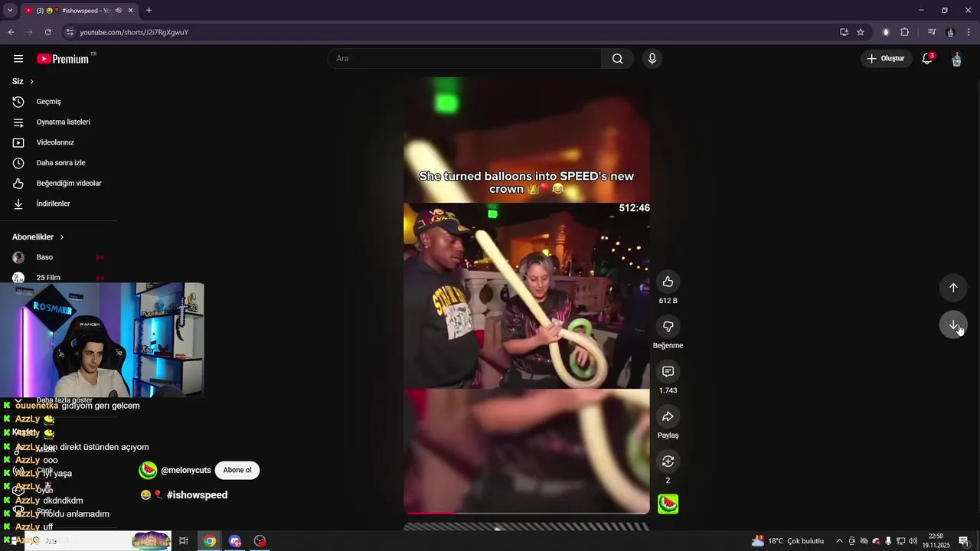Pause the Short by clicking the video
980x551 pixels.
527,295
